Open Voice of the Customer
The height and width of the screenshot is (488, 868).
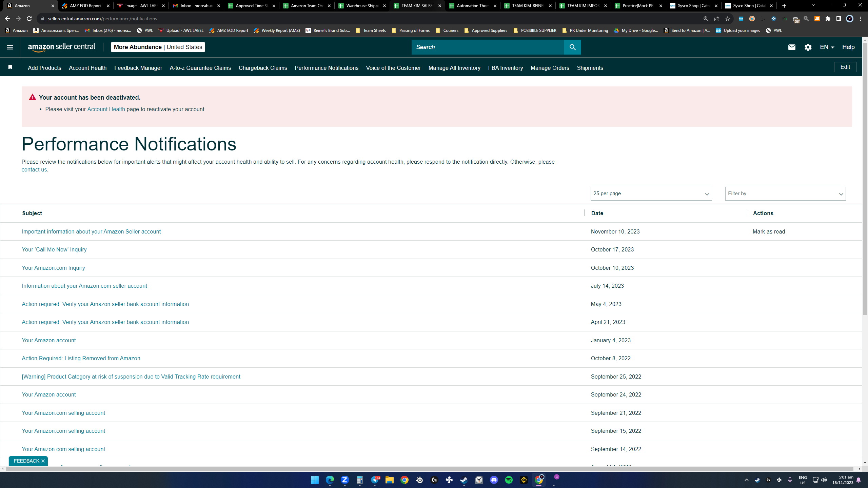coord(393,68)
